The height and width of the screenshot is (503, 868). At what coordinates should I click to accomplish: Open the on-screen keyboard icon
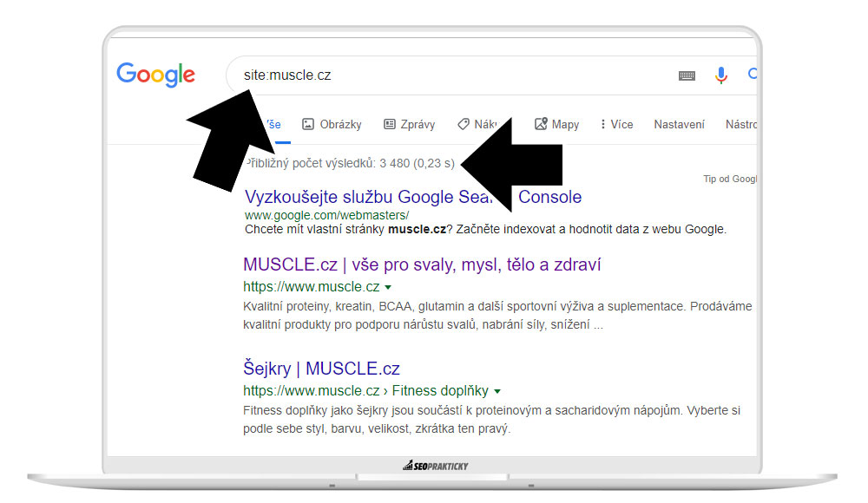pyautogui.click(x=687, y=75)
